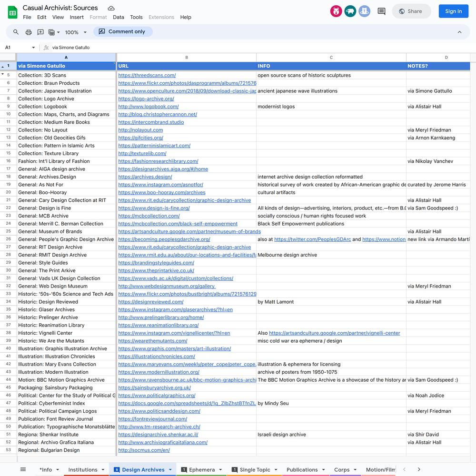Open comment history icon near Share
The height and width of the screenshot is (476, 476).
[381, 11]
